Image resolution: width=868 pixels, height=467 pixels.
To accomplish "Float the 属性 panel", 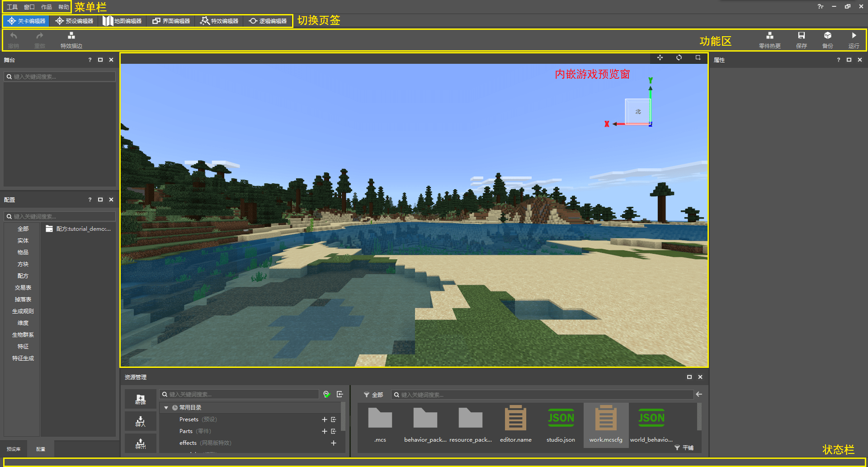I will coord(849,60).
